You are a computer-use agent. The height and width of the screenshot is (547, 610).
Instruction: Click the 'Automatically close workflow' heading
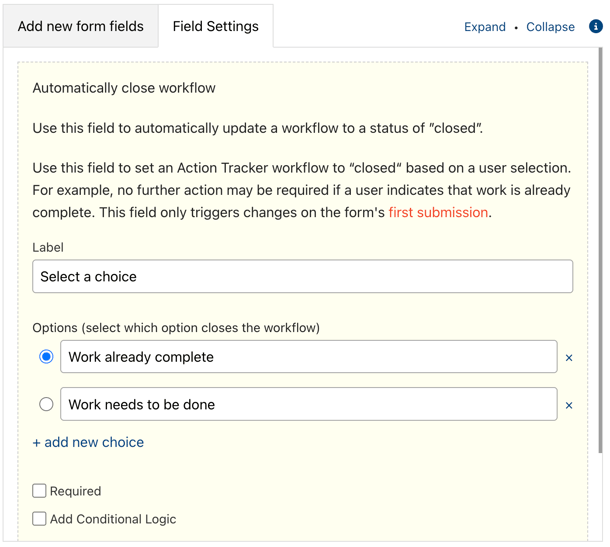coord(124,88)
